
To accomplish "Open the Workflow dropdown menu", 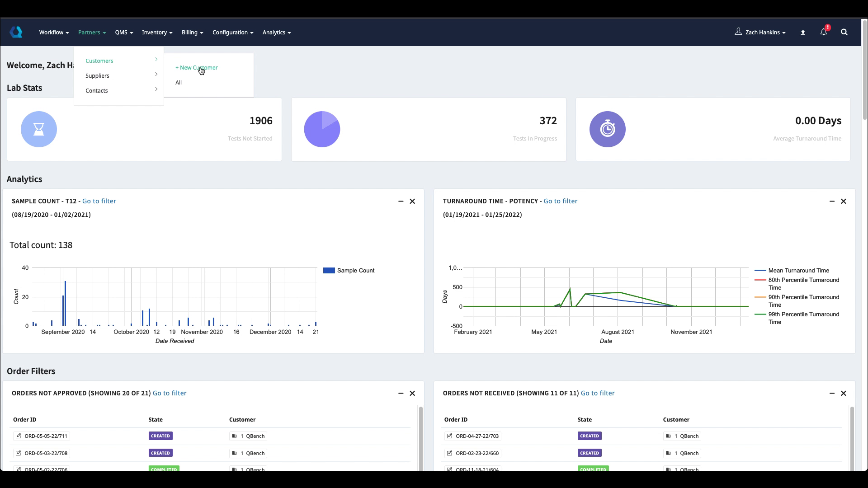I will pos(54,33).
